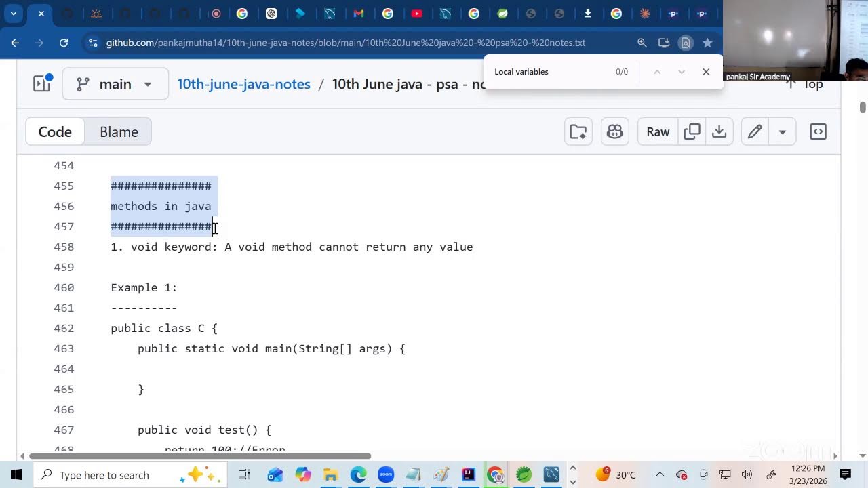868x488 pixels.
Task: Click the horizontal code scrollbar
Action: tap(200, 456)
